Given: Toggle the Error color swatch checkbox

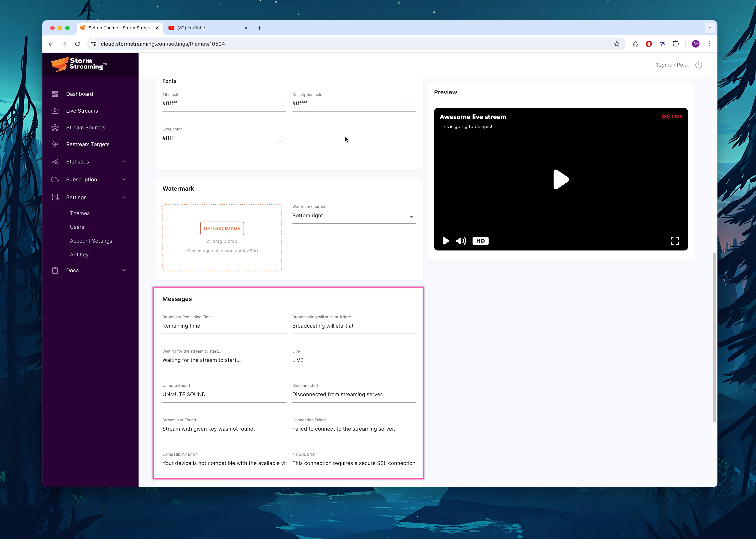Looking at the screenshot, I should 280,139.
